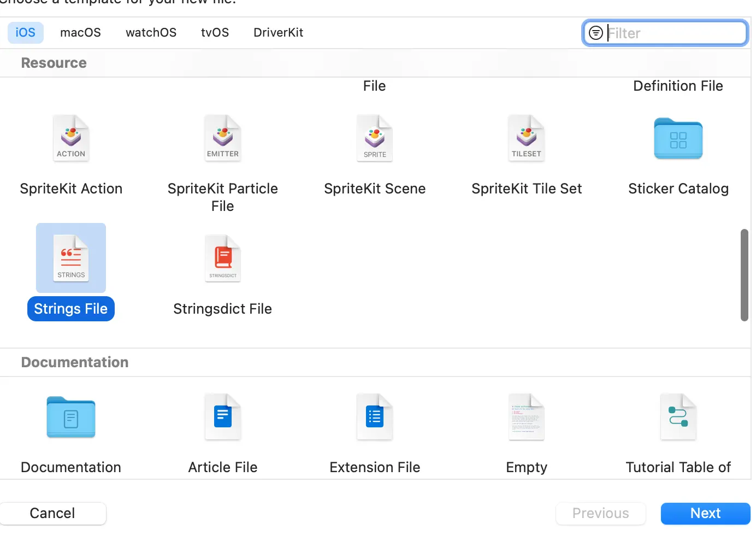Select the Empty documentation template icon
The width and height of the screenshot is (756, 541).
pyautogui.click(x=527, y=417)
